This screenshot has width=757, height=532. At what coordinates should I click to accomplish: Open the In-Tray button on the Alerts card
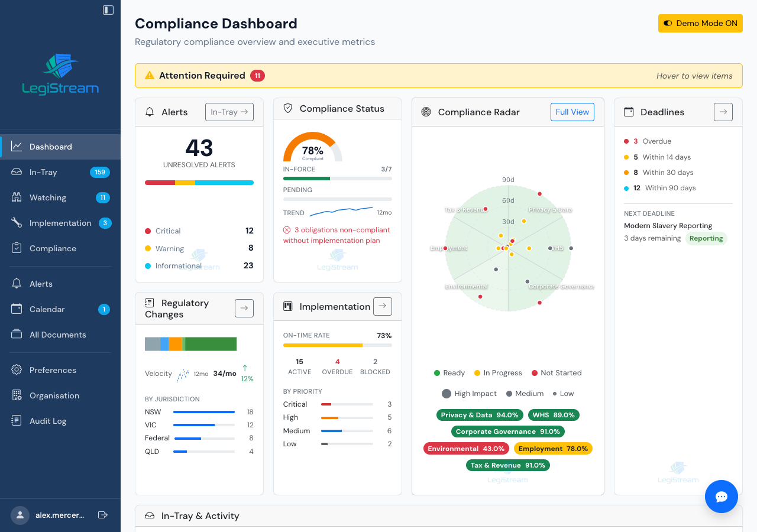(229, 112)
